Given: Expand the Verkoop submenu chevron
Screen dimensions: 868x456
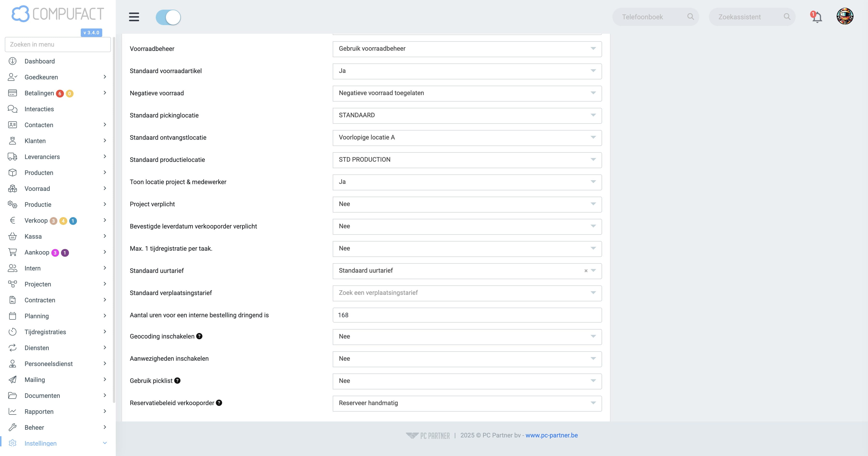Looking at the screenshot, I should coord(105,220).
